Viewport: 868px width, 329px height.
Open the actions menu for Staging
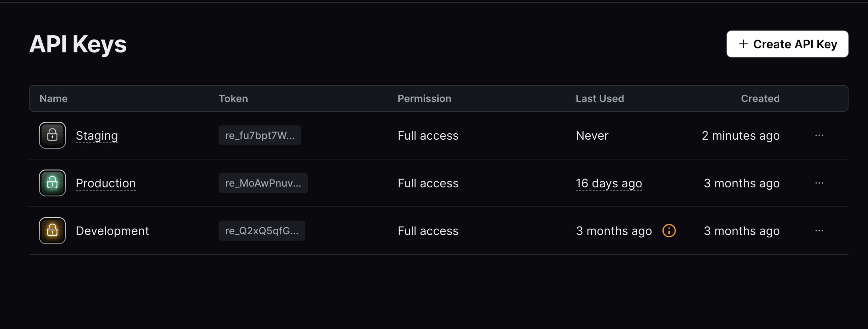pos(819,135)
